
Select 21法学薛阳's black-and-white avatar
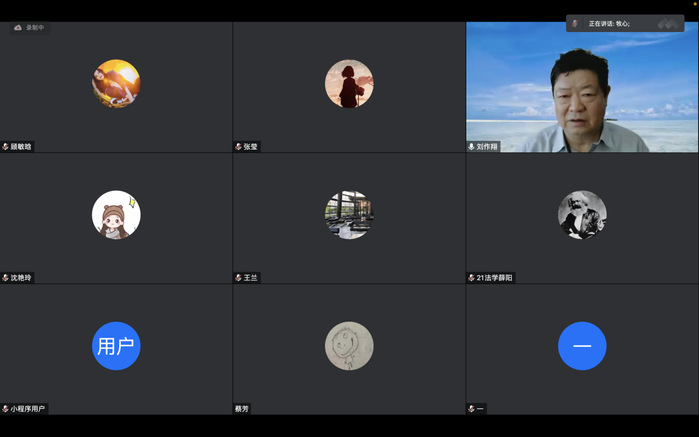coord(582,215)
